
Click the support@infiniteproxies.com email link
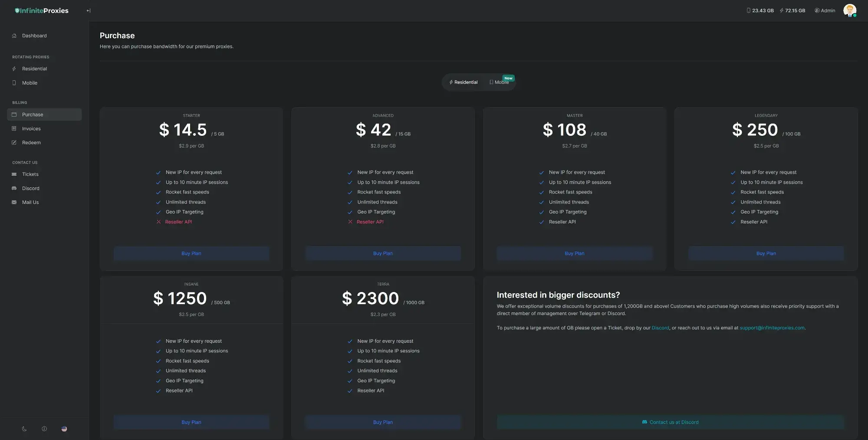coord(772,328)
